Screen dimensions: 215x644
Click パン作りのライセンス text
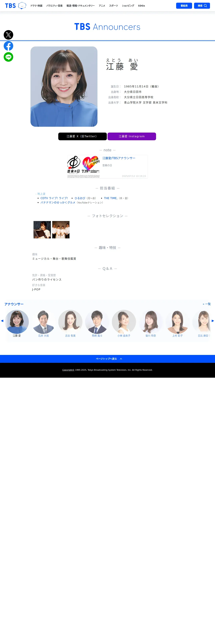[x=47, y=280]
